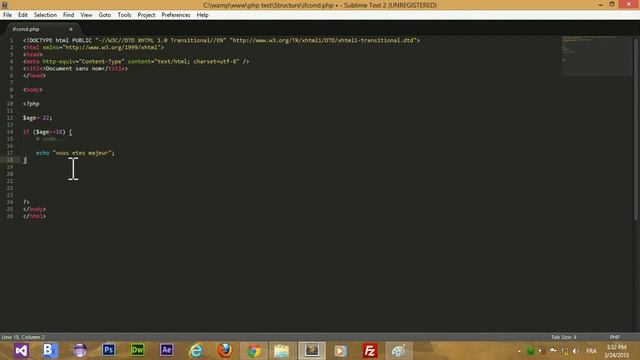Place cursor on line 1 DOCTYPE text

click(222, 40)
